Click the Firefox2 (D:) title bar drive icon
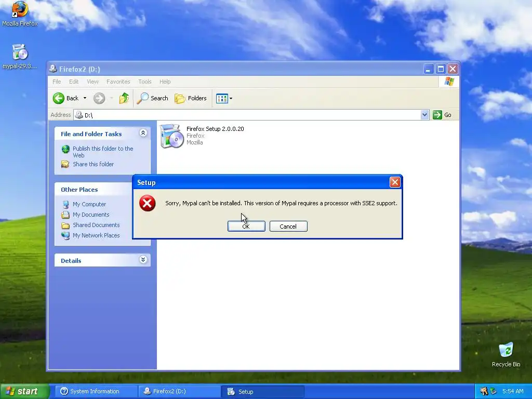 [52, 69]
